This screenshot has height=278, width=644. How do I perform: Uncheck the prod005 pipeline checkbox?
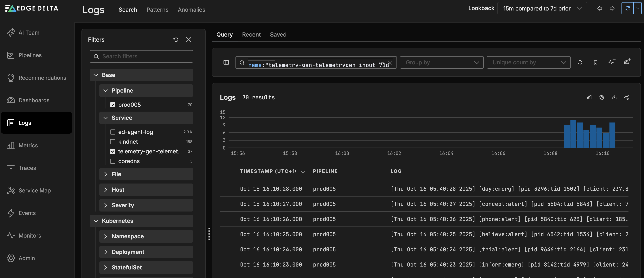click(x=113, y=105)
